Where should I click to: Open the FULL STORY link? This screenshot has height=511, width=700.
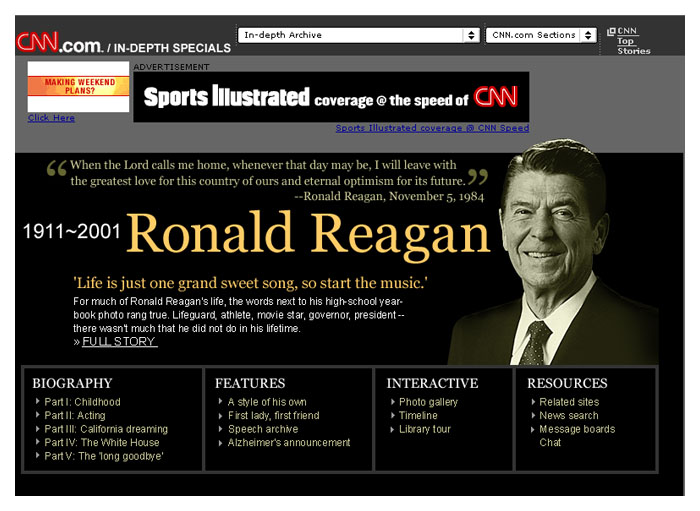120,342
